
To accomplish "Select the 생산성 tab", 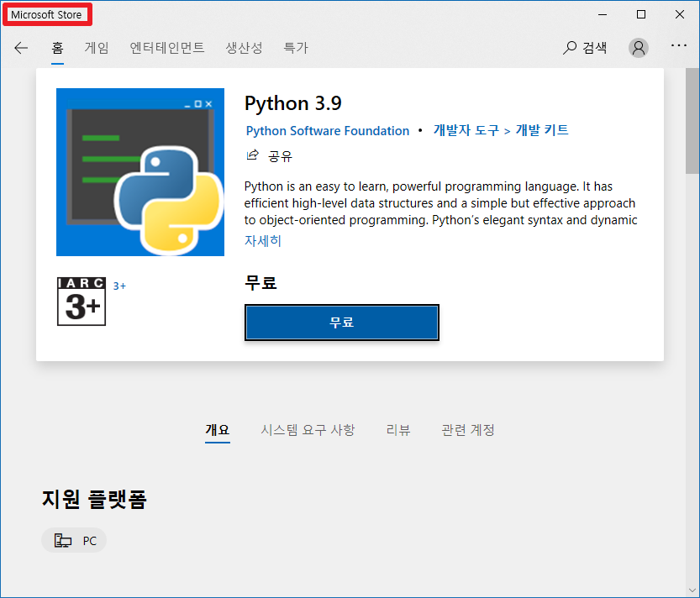I will point(244,48).
